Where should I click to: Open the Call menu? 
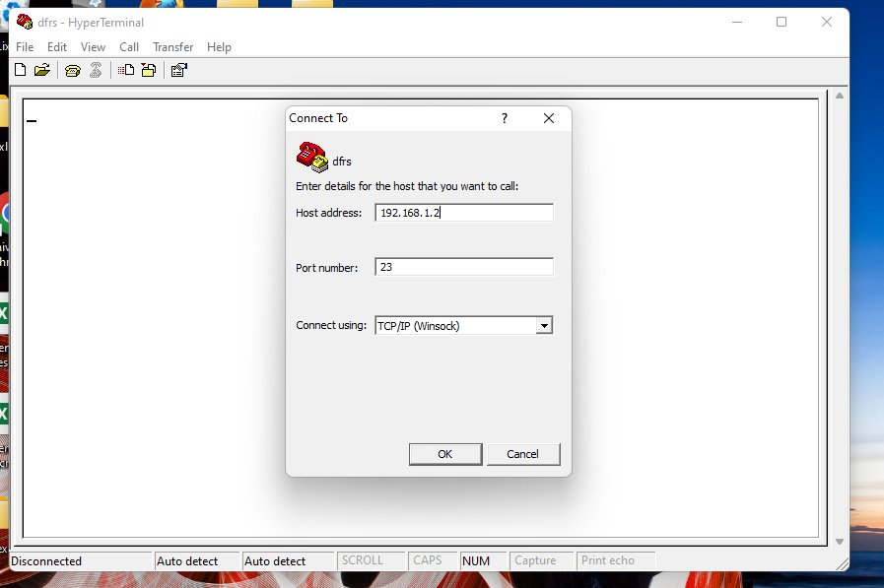[x=129, y=47]
